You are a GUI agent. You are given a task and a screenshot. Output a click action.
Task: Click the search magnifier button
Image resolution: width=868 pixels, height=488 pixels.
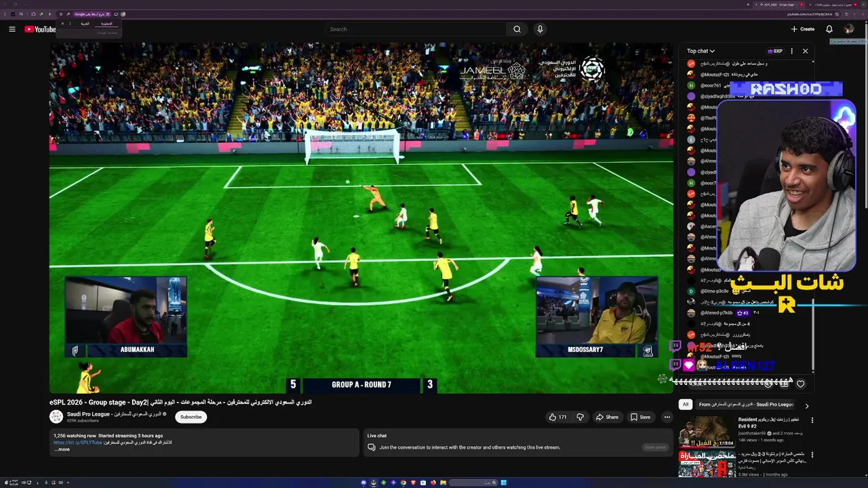tap(517, 29)
